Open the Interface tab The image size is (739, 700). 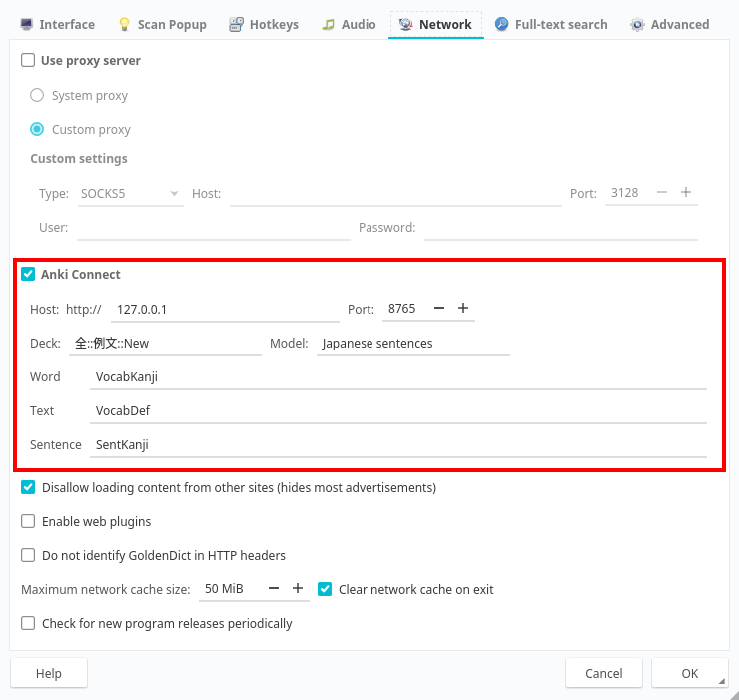pos(57,24)
